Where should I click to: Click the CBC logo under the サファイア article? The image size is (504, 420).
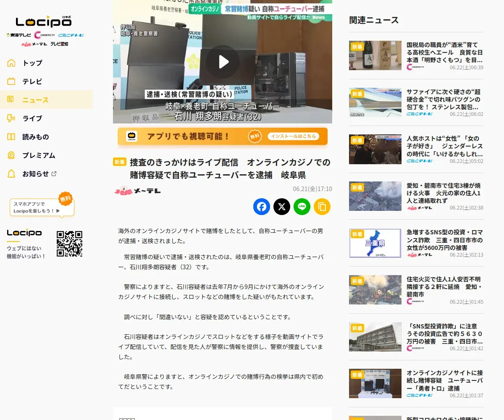(x=420, y=114)
